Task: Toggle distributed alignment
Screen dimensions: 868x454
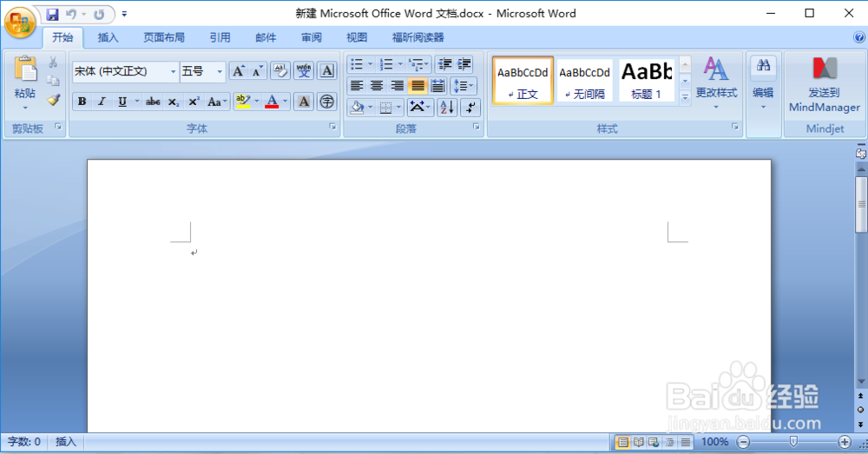Action: tap(437, 86)
